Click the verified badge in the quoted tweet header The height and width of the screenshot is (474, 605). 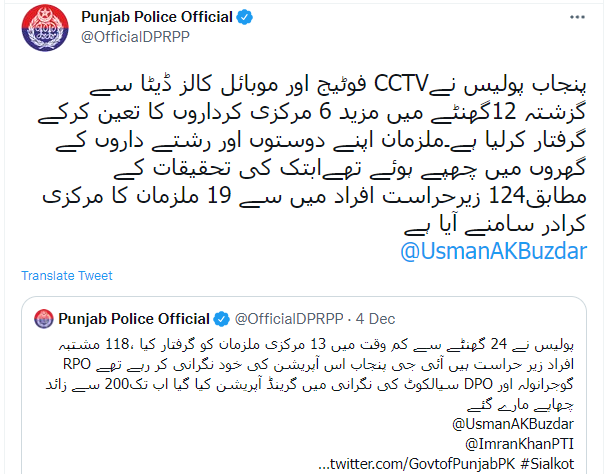pyautogui.click(x=221, y=319)
